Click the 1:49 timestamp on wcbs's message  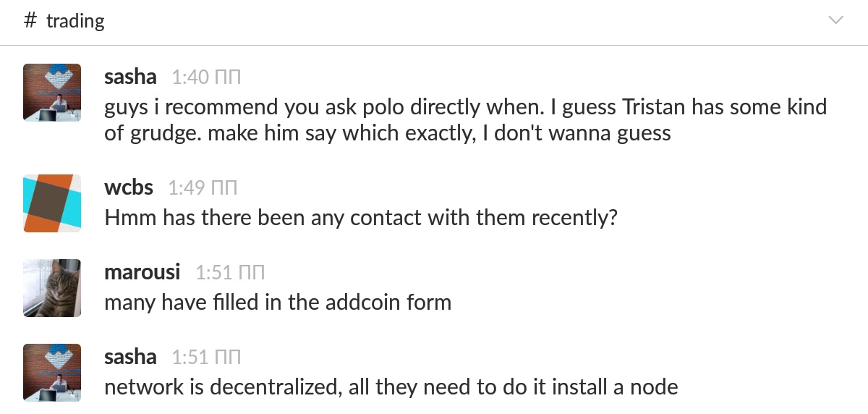tap(203, 188)
